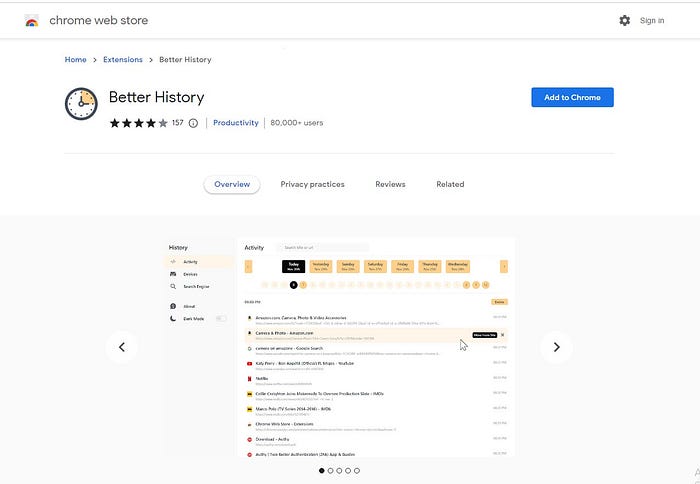Click the black tooltip button on the Camera & Photo row
The width and height of the screenshot is (700, 484).
484,335
